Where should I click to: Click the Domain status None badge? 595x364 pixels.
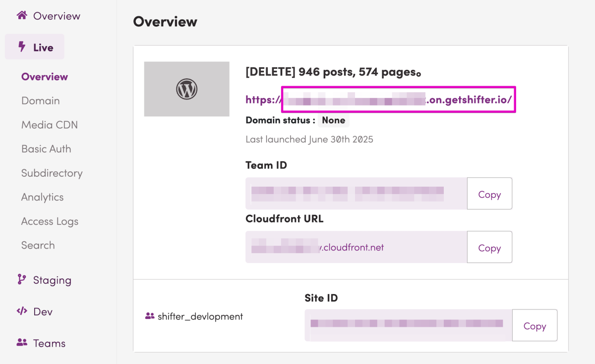click(334, 120)
